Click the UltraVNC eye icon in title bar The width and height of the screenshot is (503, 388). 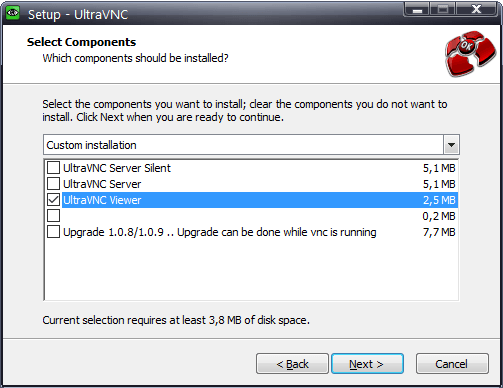(13, 14)
